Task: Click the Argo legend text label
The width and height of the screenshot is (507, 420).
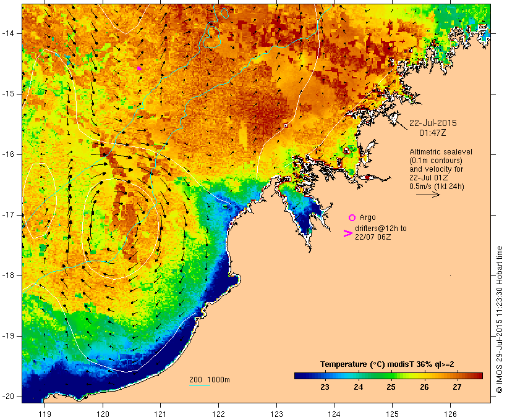Action: tap(367, 217)
